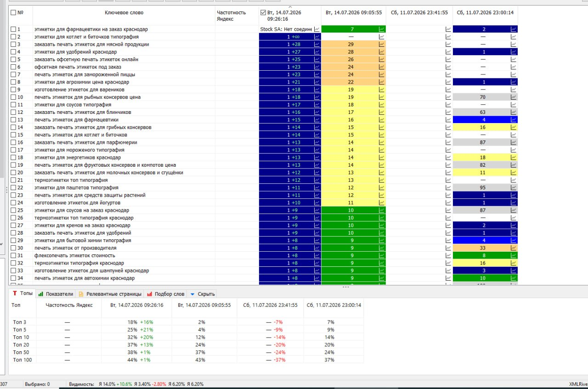Toggle the select-all checkbox beside №
588x389 pixels.
[x=13, y=13]
